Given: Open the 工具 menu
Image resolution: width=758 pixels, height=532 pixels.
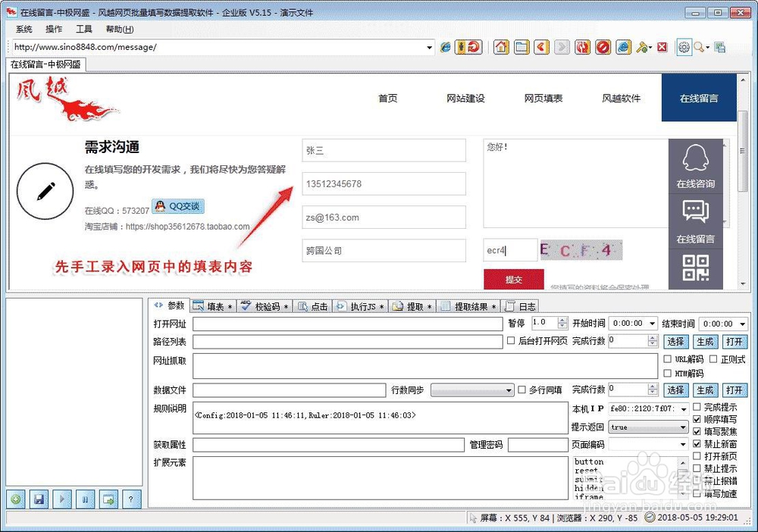Looking at the screenshot, I should pos(83,29).
